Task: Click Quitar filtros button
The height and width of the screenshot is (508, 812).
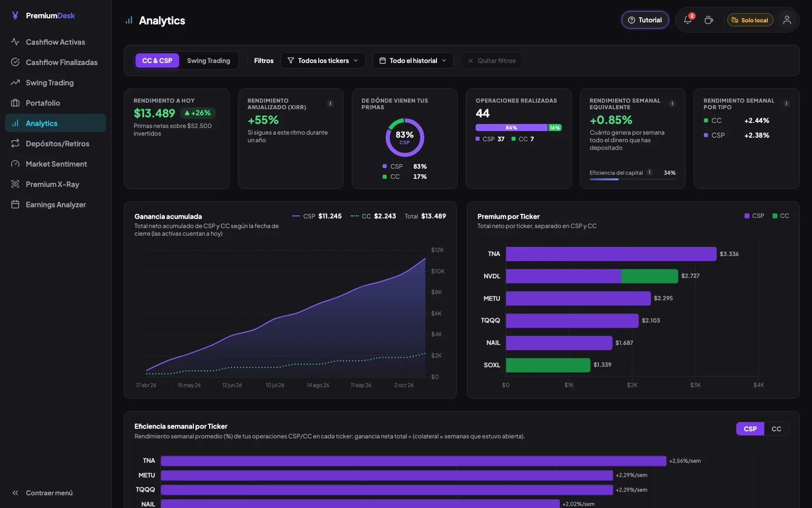Action: coord(491,60)
